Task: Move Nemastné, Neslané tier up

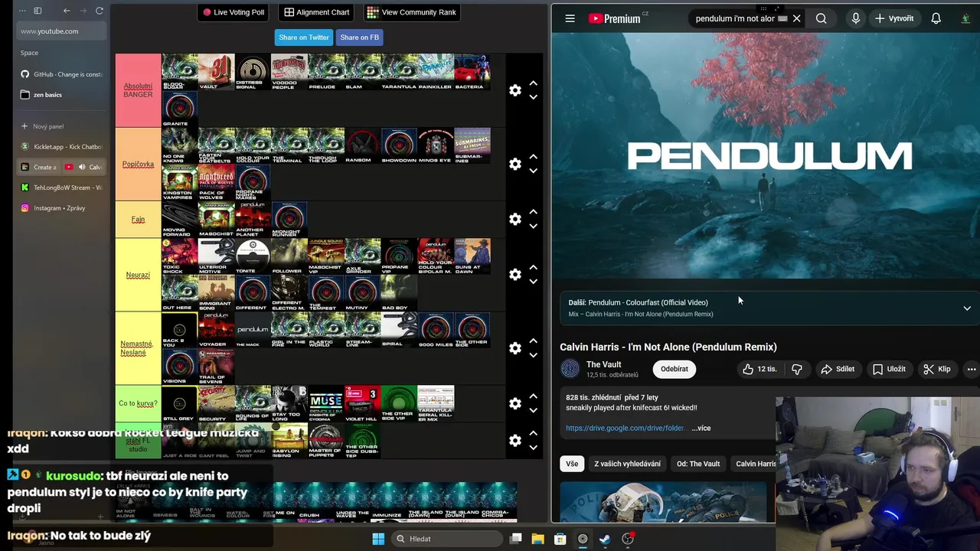Action: pyautogui.click(x=533, y=341)
